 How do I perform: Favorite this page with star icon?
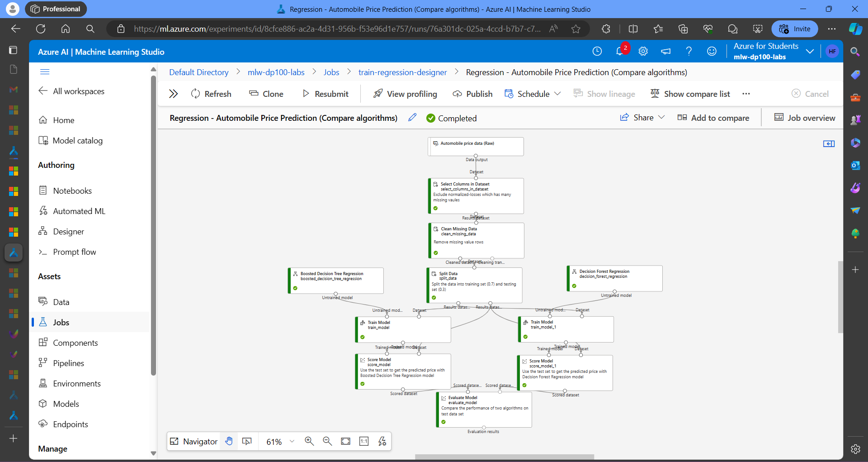(x=576, y=29)
